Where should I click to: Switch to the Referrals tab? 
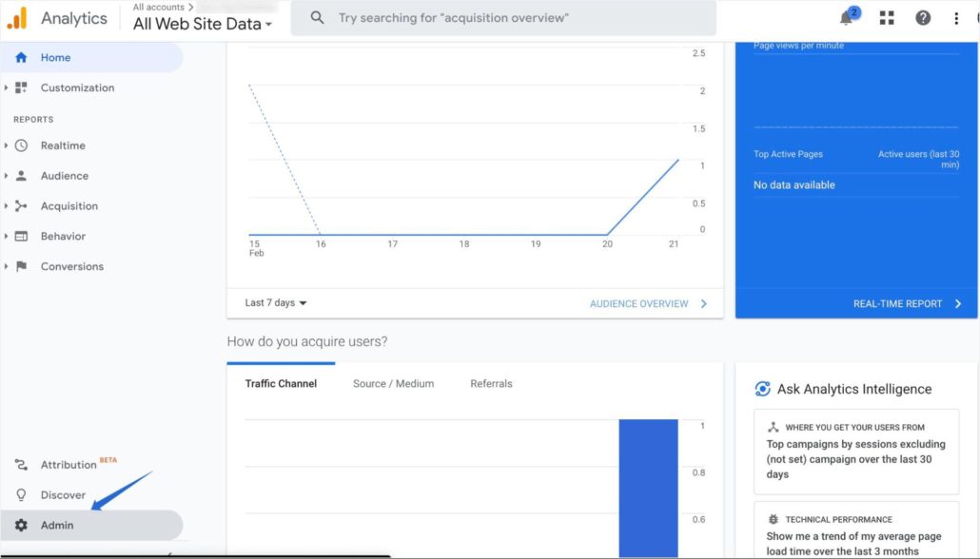(491, 383)
